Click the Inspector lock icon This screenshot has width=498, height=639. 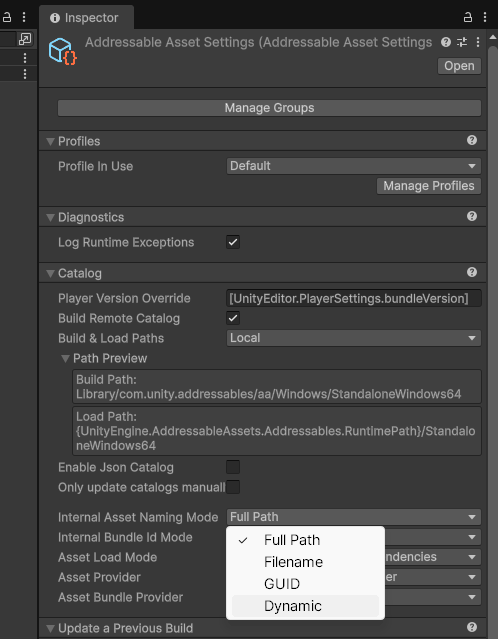(x=468, y=17)
